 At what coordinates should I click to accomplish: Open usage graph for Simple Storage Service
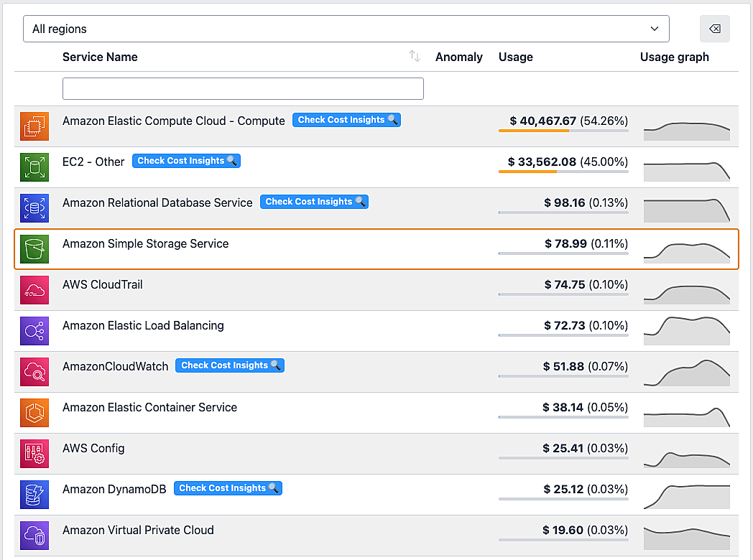pyautogui.click(x=687, y=253)
